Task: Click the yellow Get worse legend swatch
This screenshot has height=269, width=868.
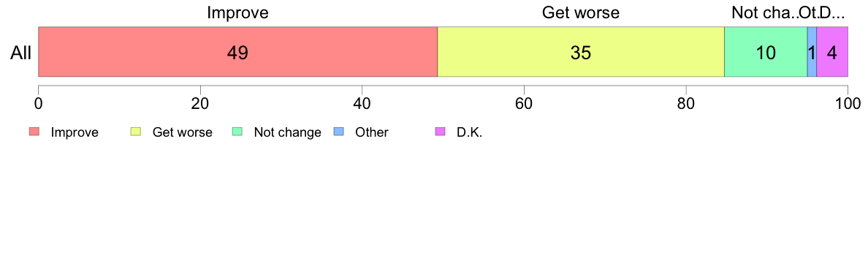Action: coord(136,132)
